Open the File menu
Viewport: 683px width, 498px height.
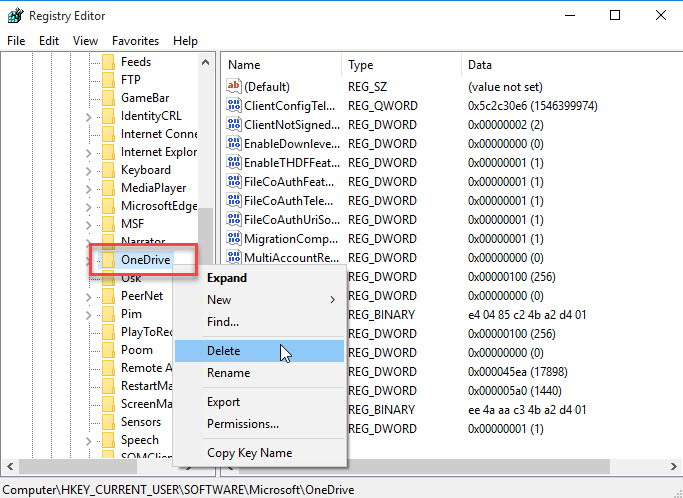click(x=16, y=41)
